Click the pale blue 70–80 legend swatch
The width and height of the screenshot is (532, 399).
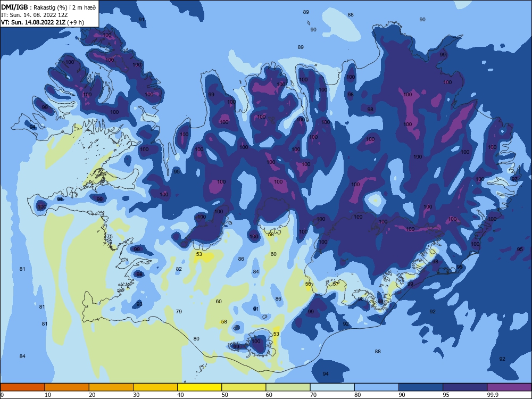coord(332,387)
